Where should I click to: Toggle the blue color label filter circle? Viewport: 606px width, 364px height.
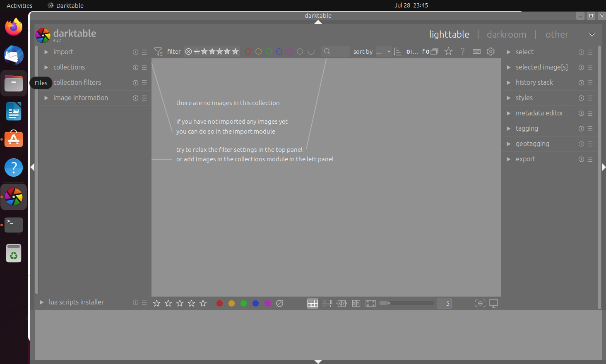tap(279, 52)
